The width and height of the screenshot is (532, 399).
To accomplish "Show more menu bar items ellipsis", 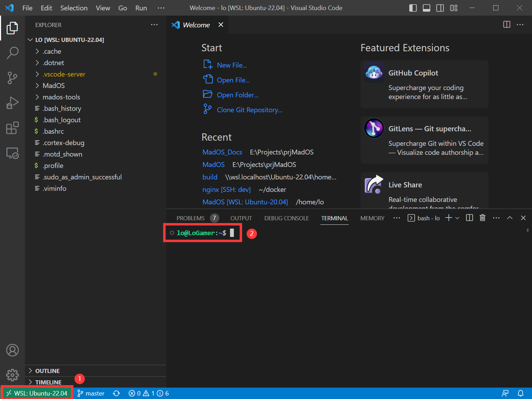I will 161,8.
